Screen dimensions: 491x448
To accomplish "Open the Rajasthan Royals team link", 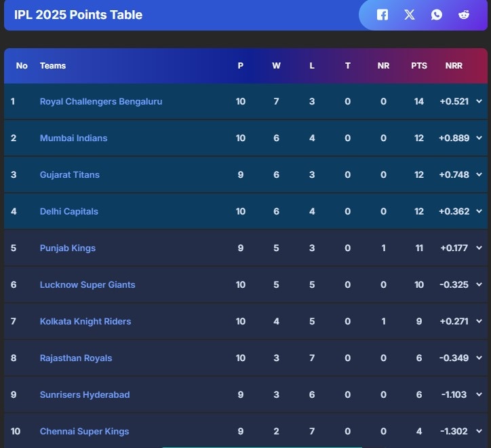I will point(76,358).
